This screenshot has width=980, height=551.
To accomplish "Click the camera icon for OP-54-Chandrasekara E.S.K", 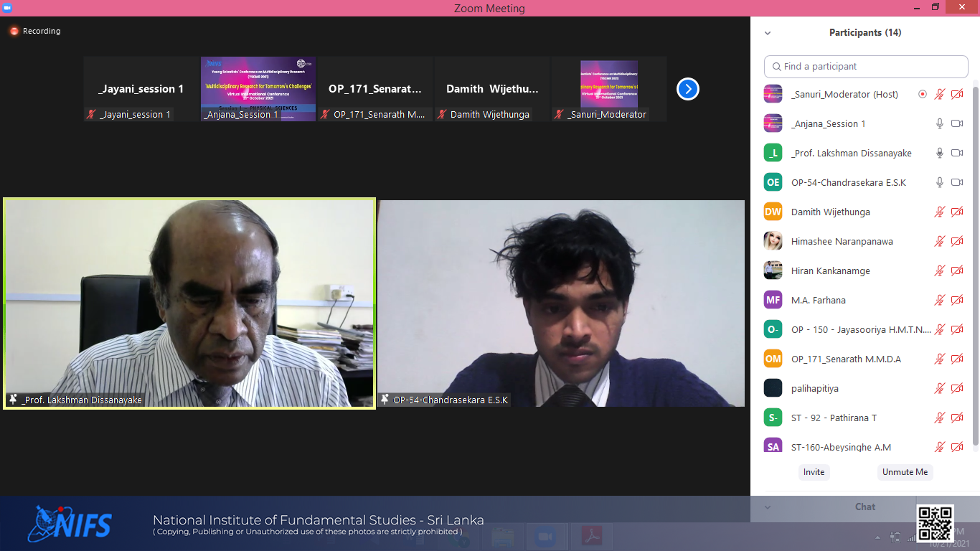I will (x=956, y=182).
